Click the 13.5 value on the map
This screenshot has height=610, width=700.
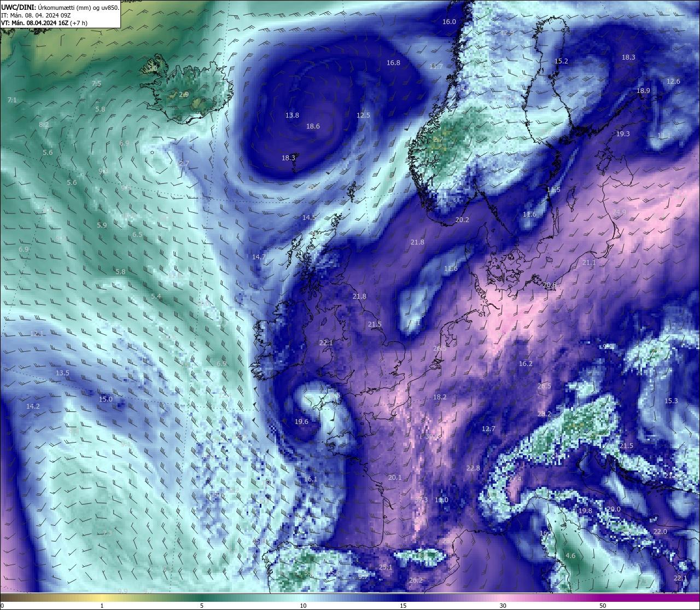coord(62,373)
